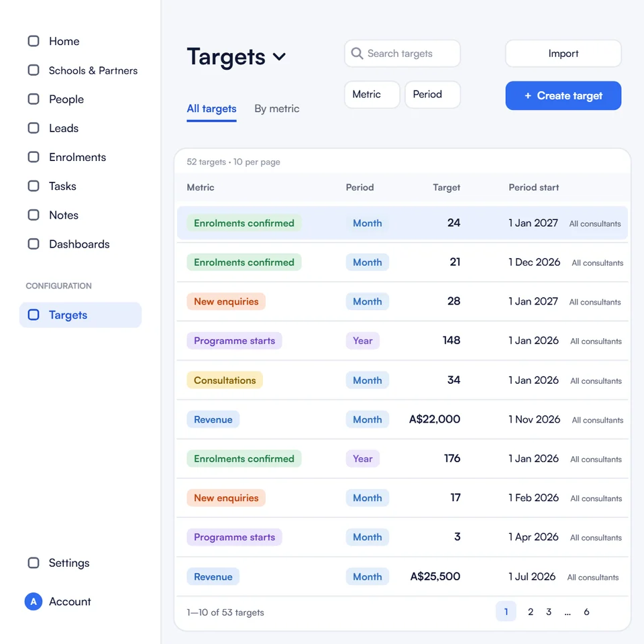Screen dimensions: 644x644
Task: Click the Import button
Action: (563, 54)
